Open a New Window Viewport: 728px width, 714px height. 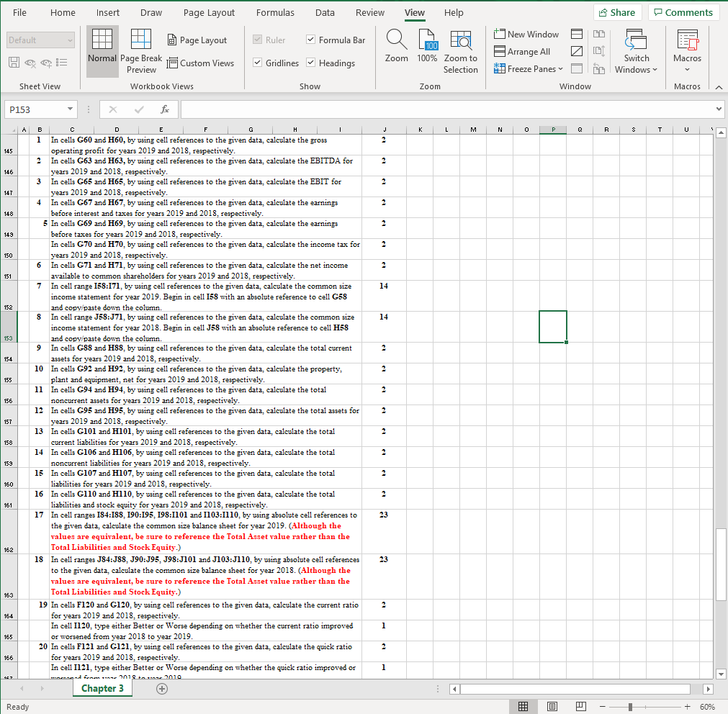click(x=526, y=34)
